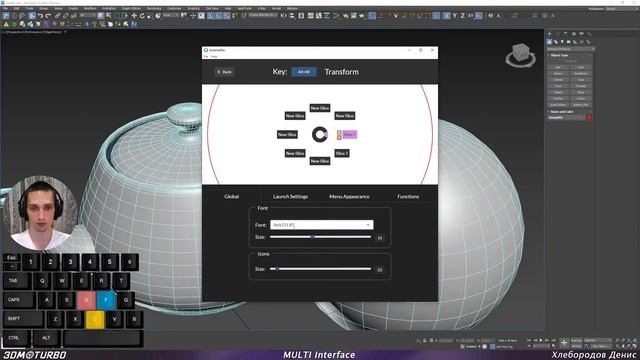This screenshot has height=360, width=640.
Task: Click the center ring of the pie menu
Action: pyautogui.click(x=320, y=134)
